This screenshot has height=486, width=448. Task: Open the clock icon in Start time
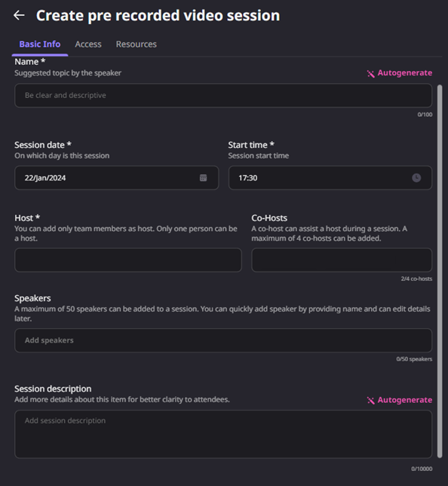416,177
